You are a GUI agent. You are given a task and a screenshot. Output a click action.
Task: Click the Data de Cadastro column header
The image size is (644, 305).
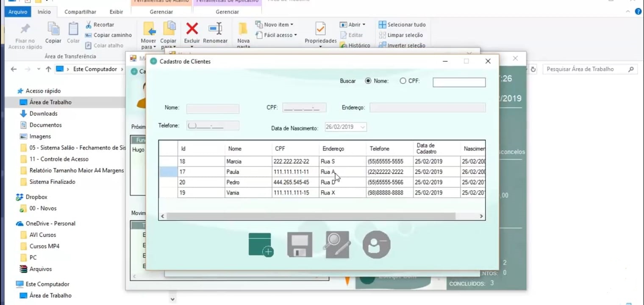click(x=436, y=148)
